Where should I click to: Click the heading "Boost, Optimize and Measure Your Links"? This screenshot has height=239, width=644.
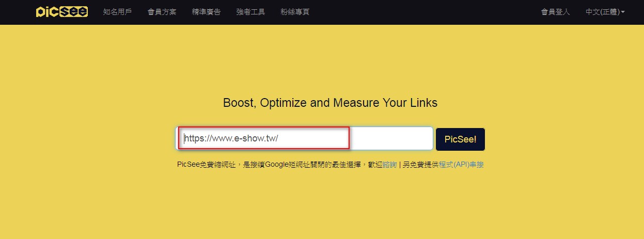tap(330, 103)
